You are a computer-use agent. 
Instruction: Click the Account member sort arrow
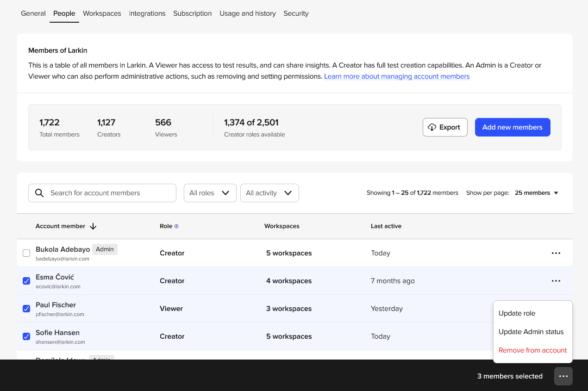[x=93, y=226]
